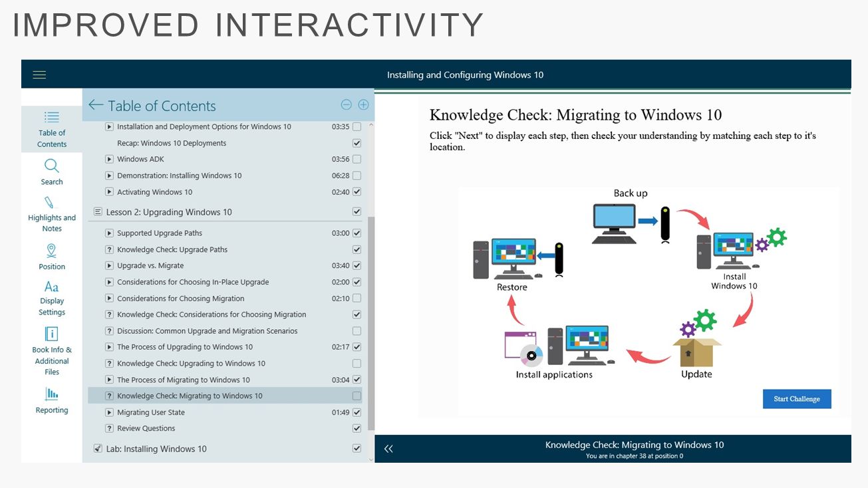Click question icon for Review Questions
The image size is (868, 488).
(x=110, y=428)
